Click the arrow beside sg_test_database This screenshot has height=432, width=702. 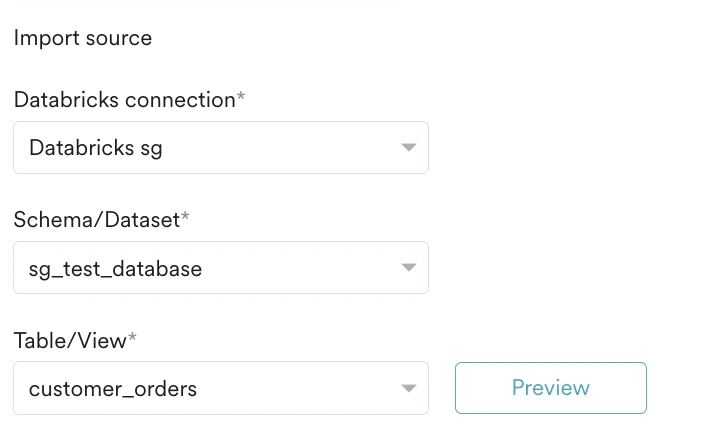408,269
